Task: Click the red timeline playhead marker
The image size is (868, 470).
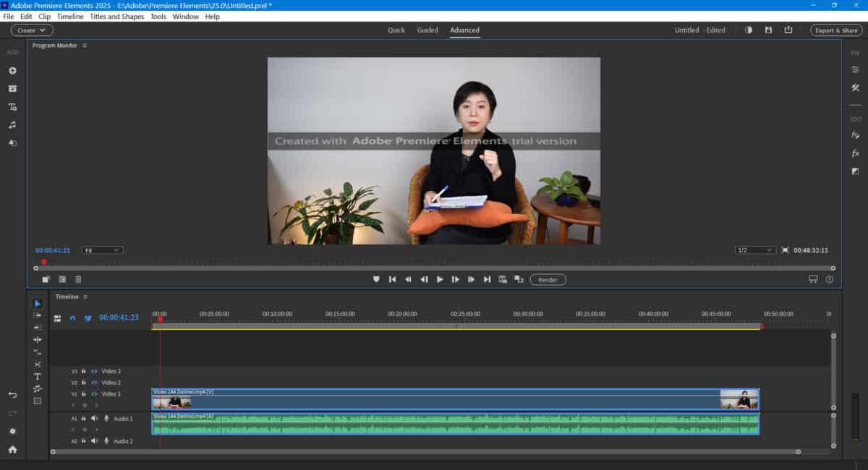Action: [160, 319]
